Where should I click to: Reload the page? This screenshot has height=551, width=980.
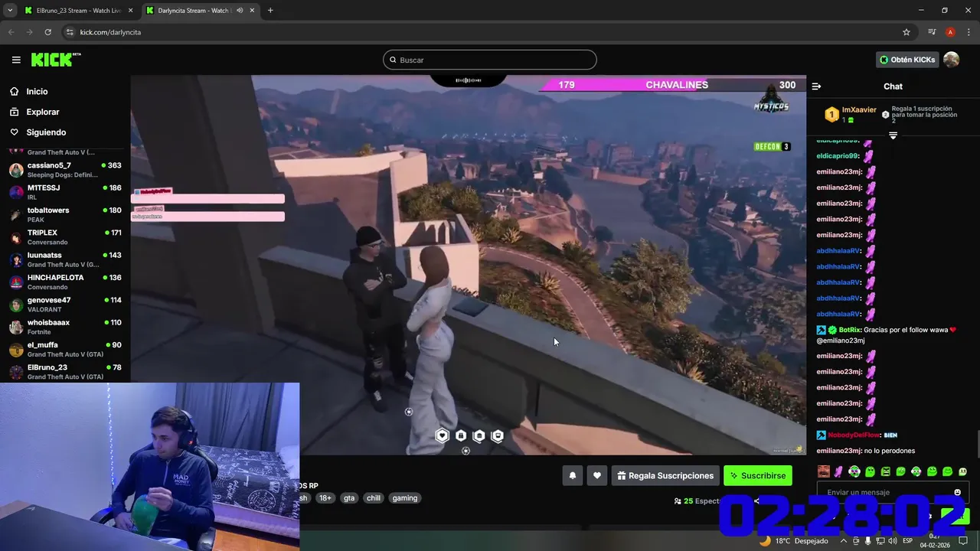pyautogui.click(x=47, y=32)
